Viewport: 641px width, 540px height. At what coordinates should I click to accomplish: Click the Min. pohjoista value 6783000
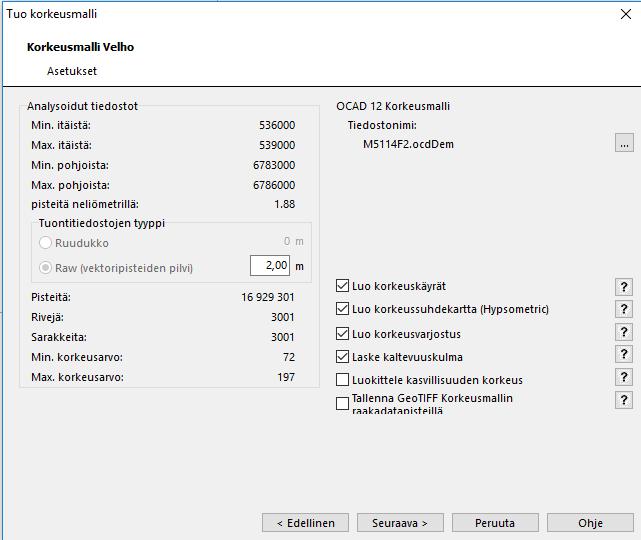tap(274, 165)
